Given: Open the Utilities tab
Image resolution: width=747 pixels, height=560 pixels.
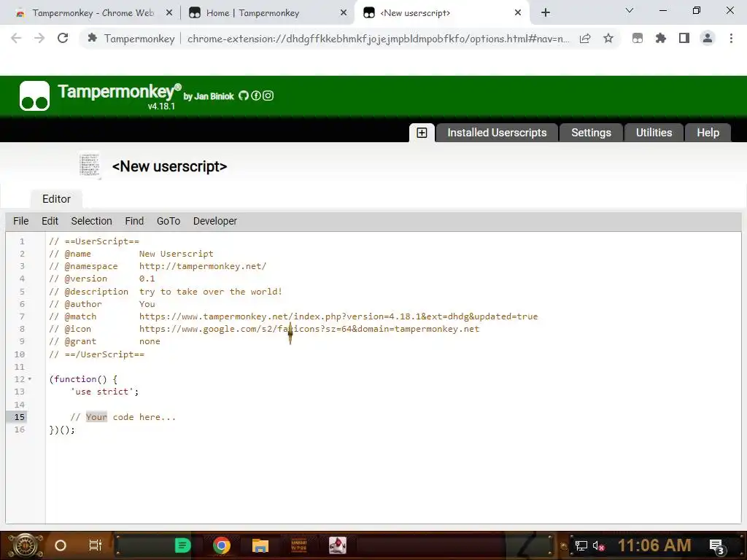Looking at the screenshot, I should click(654, 133).
